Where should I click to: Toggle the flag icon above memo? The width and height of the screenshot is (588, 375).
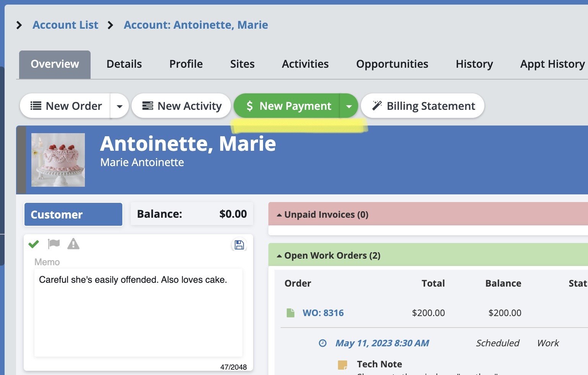54,243
